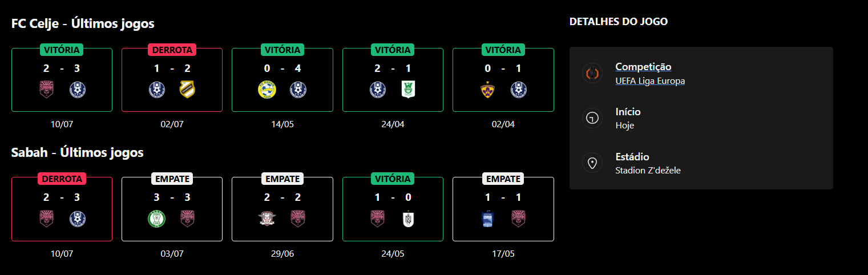Select the DERROTA badge on Sabah's 10/07 match
The image size is (868, 275).
pyautogui.click(x=62, y=179)
